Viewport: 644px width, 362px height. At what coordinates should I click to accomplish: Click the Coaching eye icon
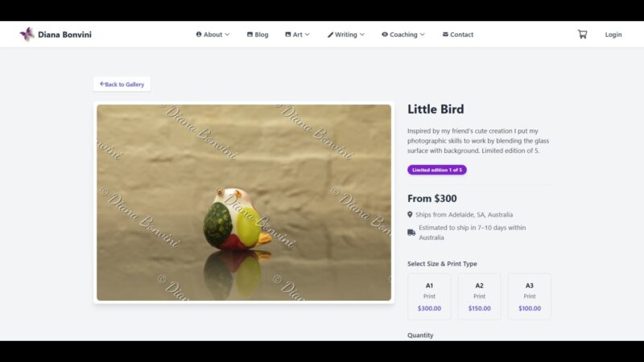click(385, 35)
